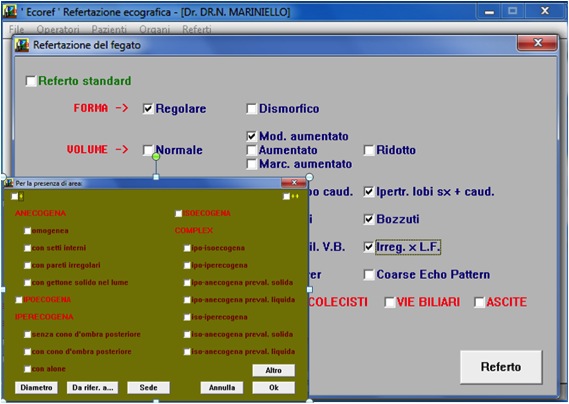The height and width of the screenshot is (404, 569).
Task: Uncheck the Regolare form checkbox
Action: (148, 109)
